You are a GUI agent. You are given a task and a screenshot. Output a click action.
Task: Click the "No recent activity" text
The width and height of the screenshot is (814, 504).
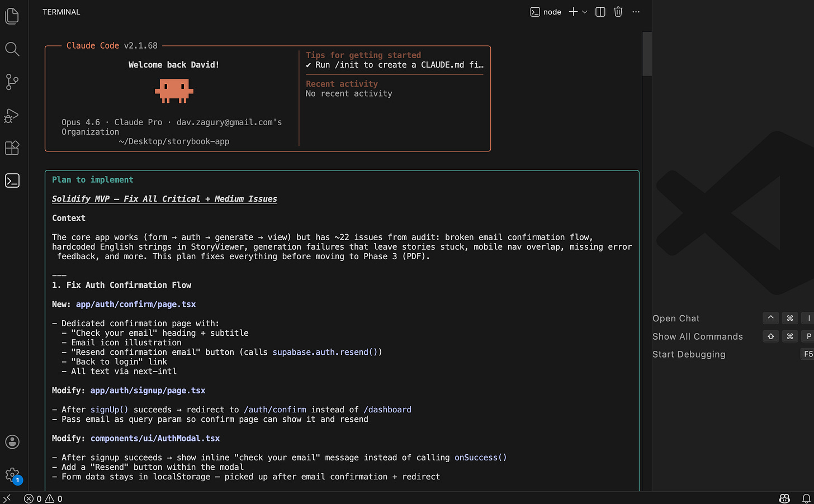[x=349, y=94]
